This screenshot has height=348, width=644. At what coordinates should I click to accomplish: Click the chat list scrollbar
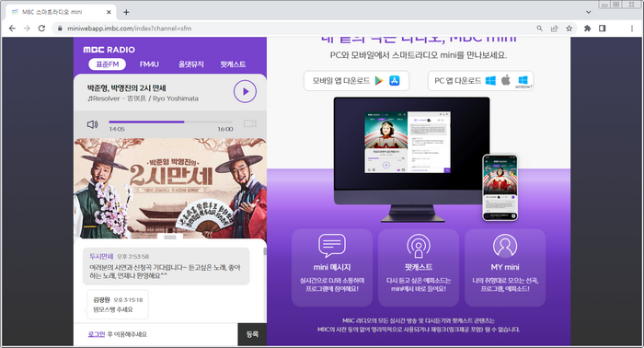click(x=265, y=251)
